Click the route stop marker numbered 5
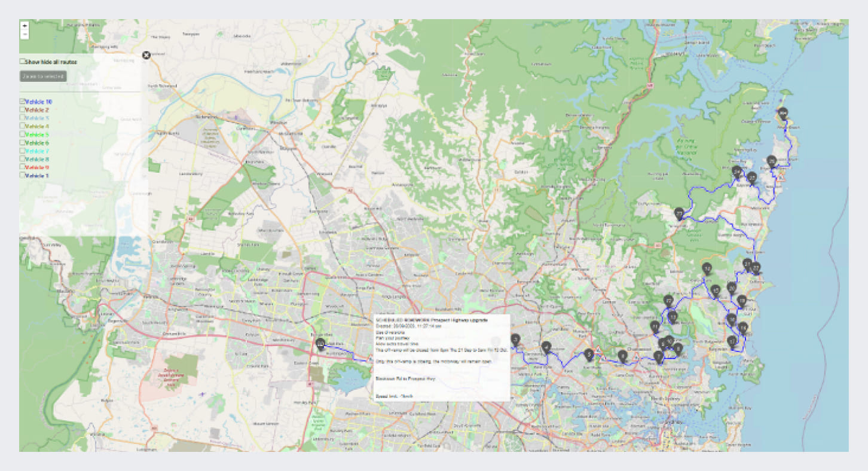Image resolution: width=868 pixels, height=471 pixels. pos(589,354)
